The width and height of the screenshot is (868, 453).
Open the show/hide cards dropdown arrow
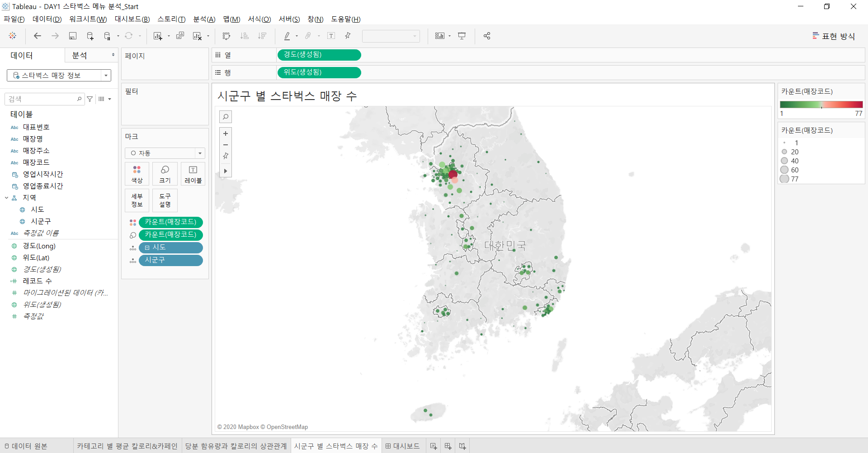449,36
